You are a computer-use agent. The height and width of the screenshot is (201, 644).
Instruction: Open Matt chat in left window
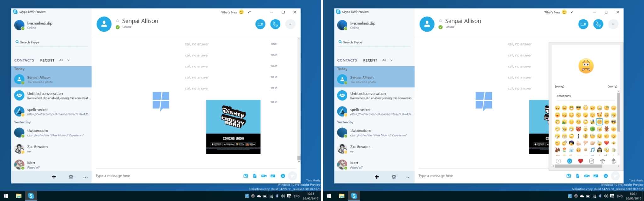tap(51, 164)
